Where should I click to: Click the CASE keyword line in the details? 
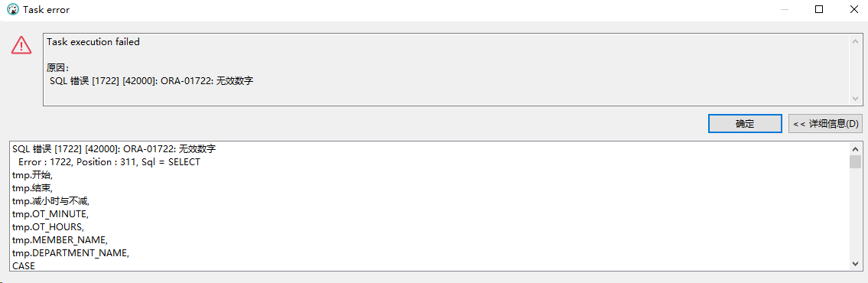click(x=23, y=266)
